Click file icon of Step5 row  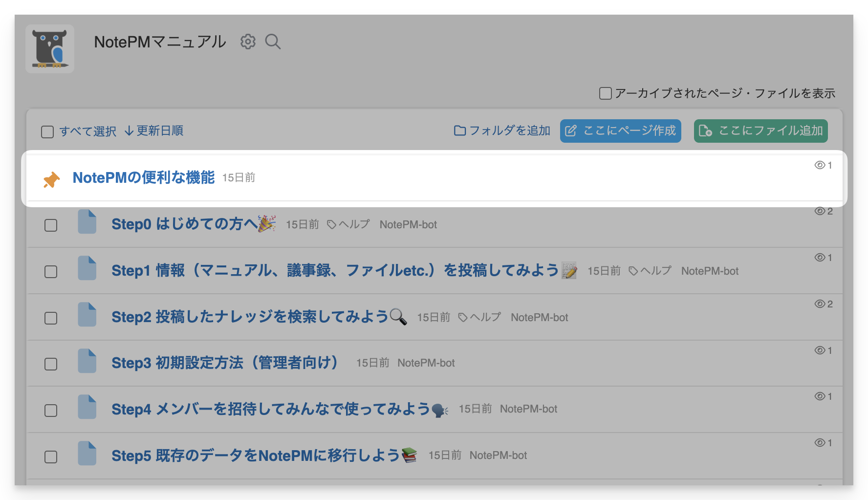click(87, 454)
